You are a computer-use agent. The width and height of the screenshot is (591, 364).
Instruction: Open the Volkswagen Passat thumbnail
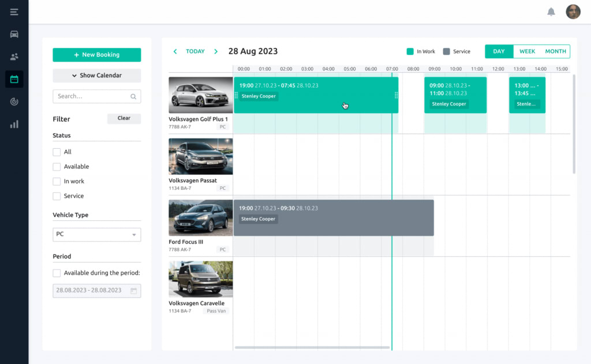click(200, 156)
